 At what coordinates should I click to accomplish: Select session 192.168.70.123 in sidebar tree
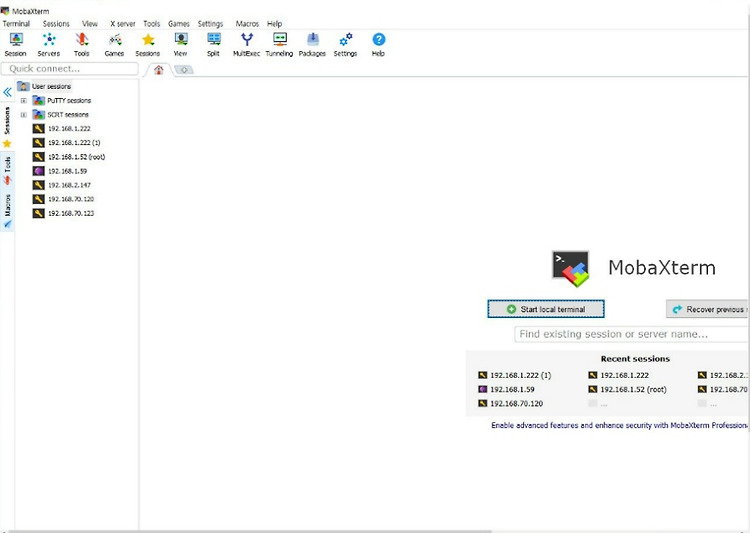(71, 213)
